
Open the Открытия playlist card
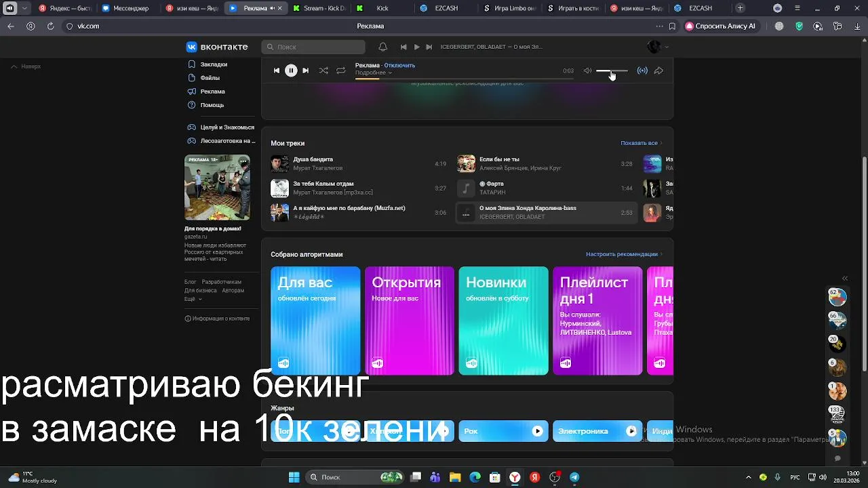(x=410, y=321)
